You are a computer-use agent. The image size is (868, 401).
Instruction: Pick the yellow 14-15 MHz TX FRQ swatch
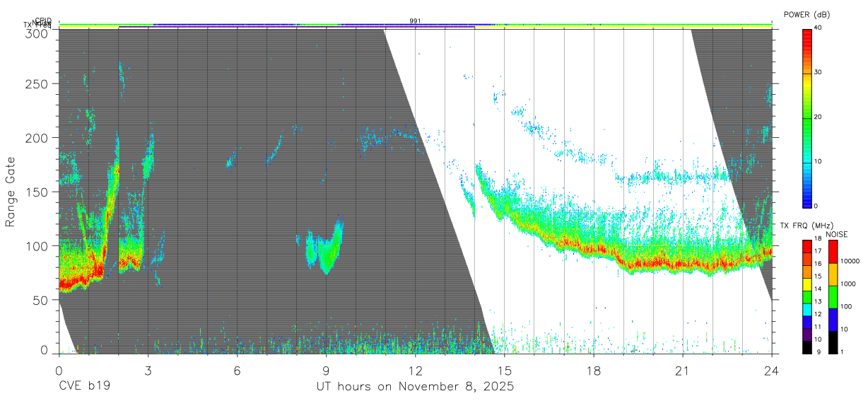pyautogui.click(x=807, y=283)
